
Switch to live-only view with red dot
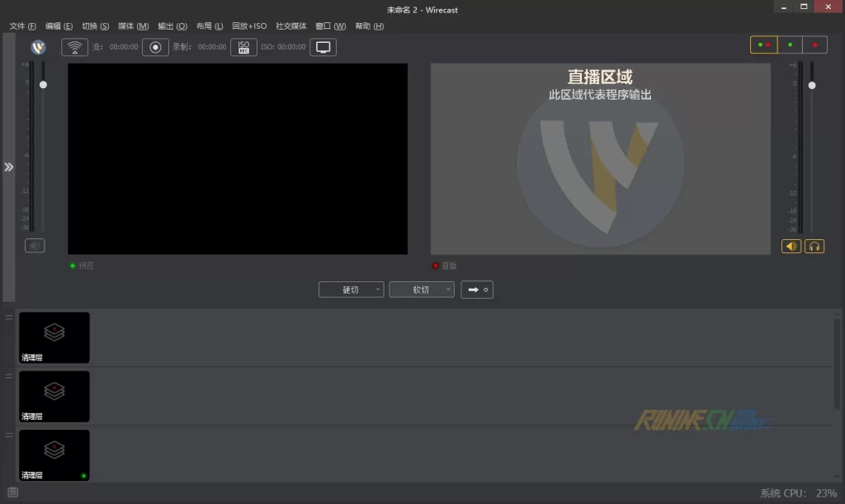coord(814,45)
